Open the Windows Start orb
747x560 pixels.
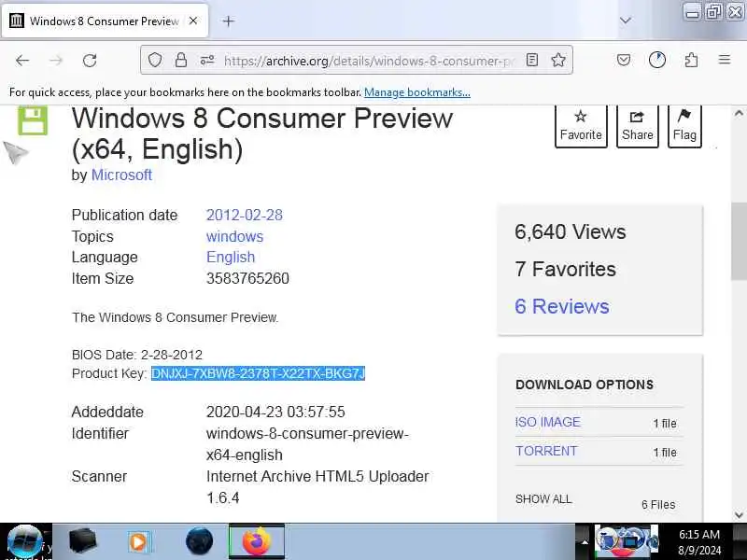[25, 541]
